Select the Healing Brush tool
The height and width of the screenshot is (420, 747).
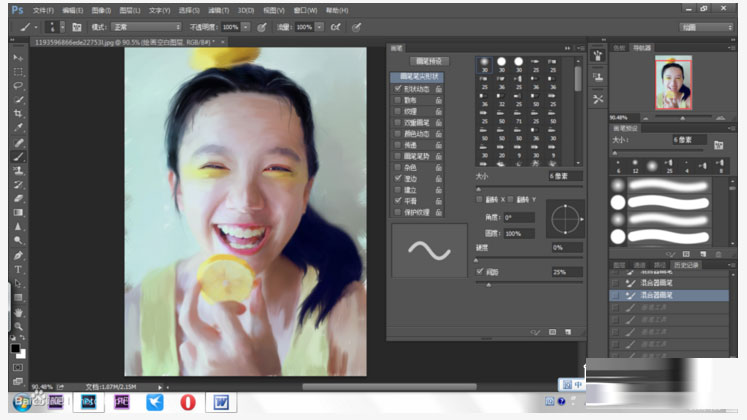pyautogui.click(x=18, y=142)
